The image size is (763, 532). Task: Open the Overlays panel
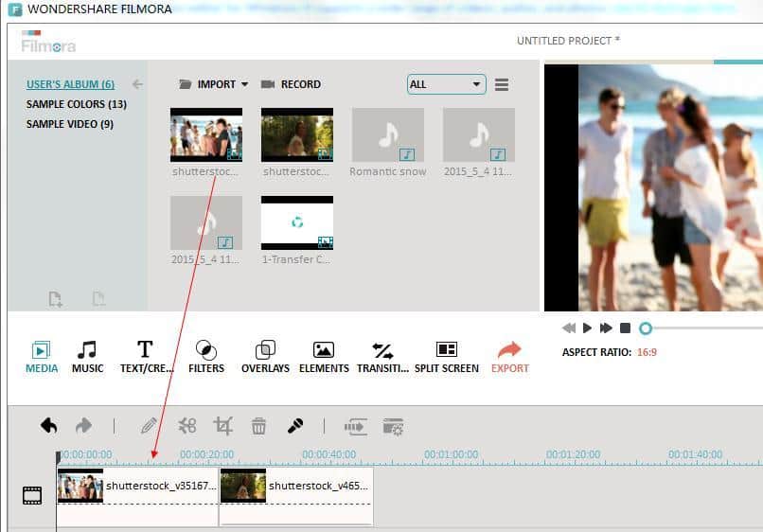click(265, 357)
